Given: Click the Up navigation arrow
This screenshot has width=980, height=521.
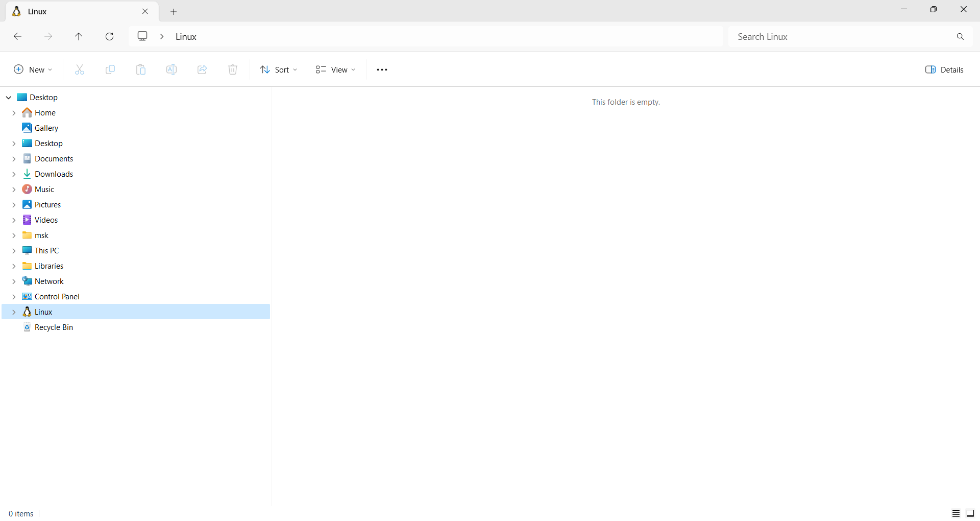Looking at the screenshot, I should click(x=79, y=36).
